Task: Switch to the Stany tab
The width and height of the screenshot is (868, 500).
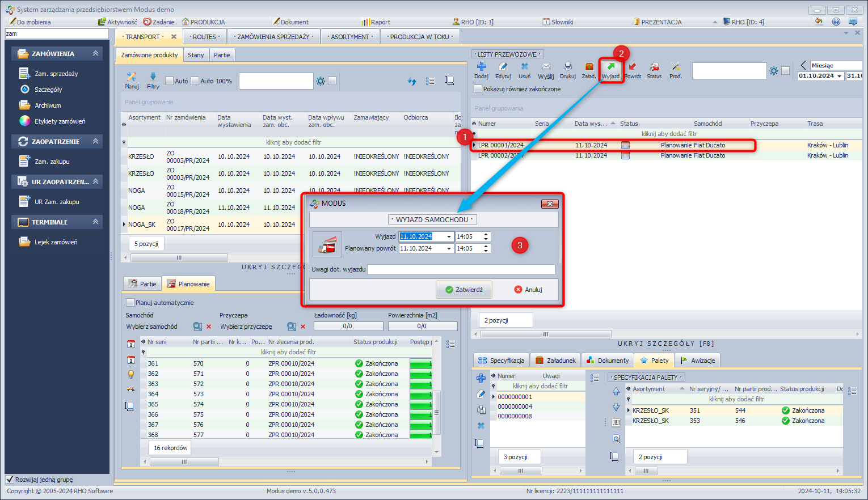Action: pyautogui.click(x=196, y=55)
